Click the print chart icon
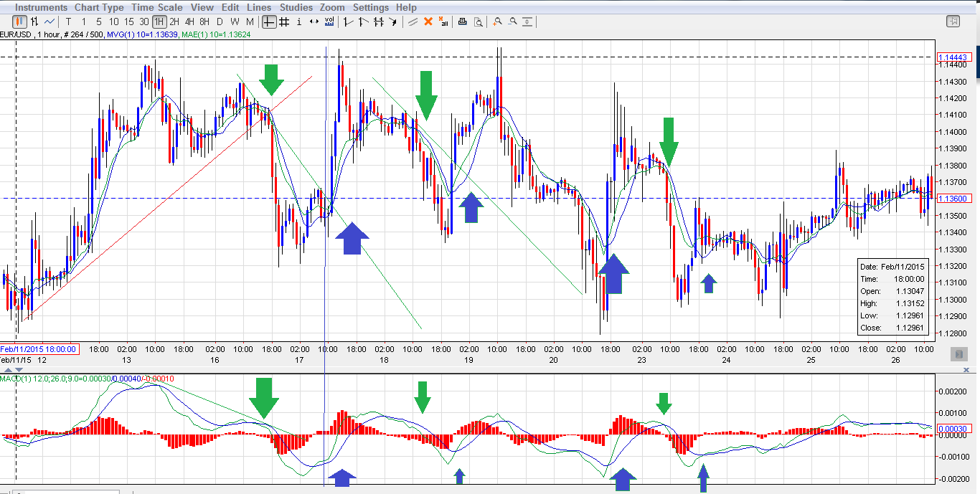The height and width of the screenshot is (494, 980). (463, 22)
